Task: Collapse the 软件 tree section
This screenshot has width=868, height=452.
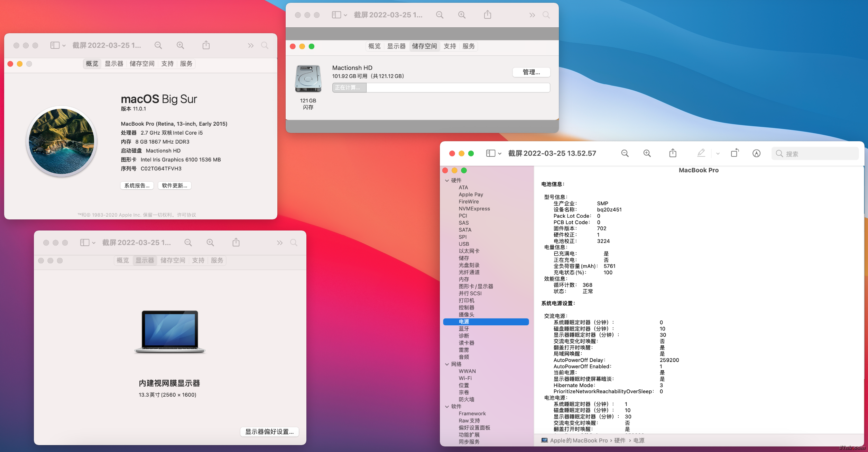Action: point(447,406)
